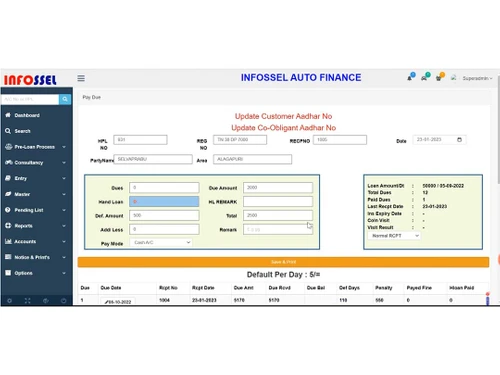Click the Due Amount input field
500x375 pixels.
pos(278,188)
